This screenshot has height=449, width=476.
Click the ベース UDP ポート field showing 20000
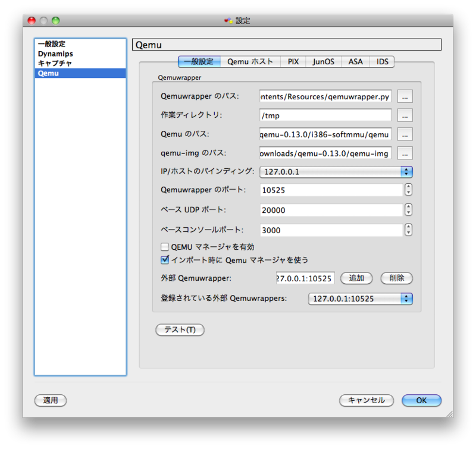click(x=331, y=210)
